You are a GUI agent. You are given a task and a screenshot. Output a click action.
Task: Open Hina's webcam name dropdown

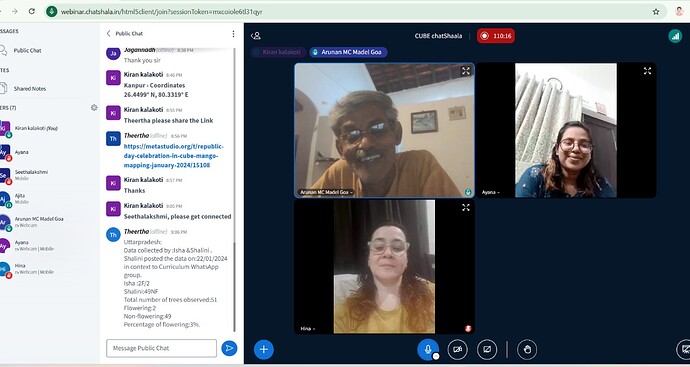[308, 329]
